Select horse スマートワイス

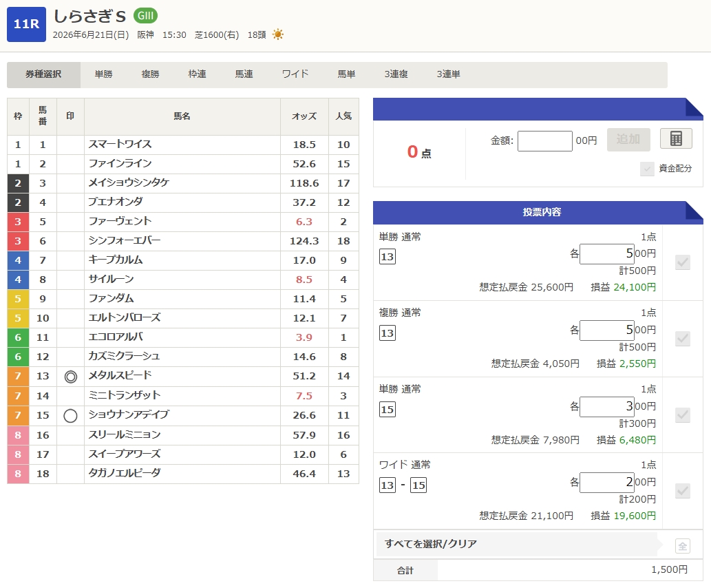point(120,145)
